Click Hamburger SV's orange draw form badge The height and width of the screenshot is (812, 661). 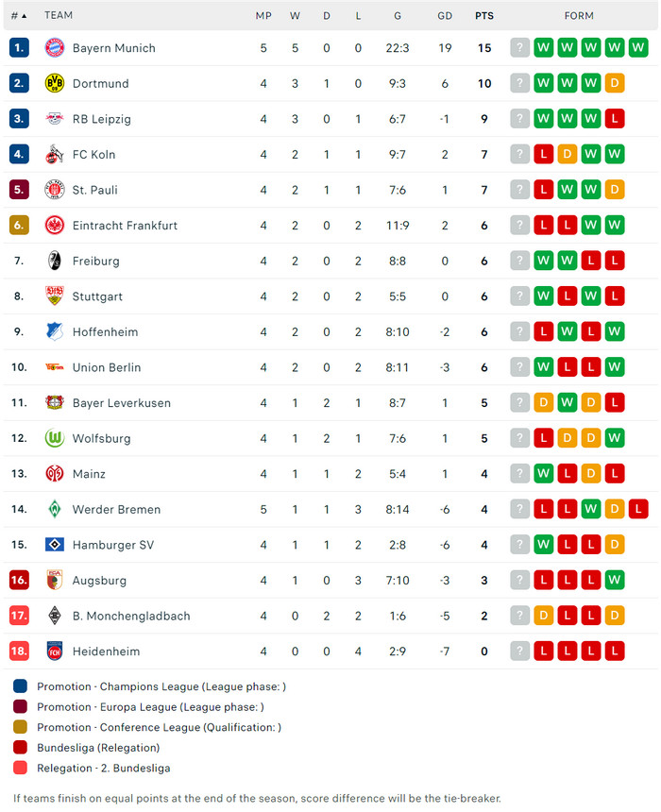(x=615, y=545)
